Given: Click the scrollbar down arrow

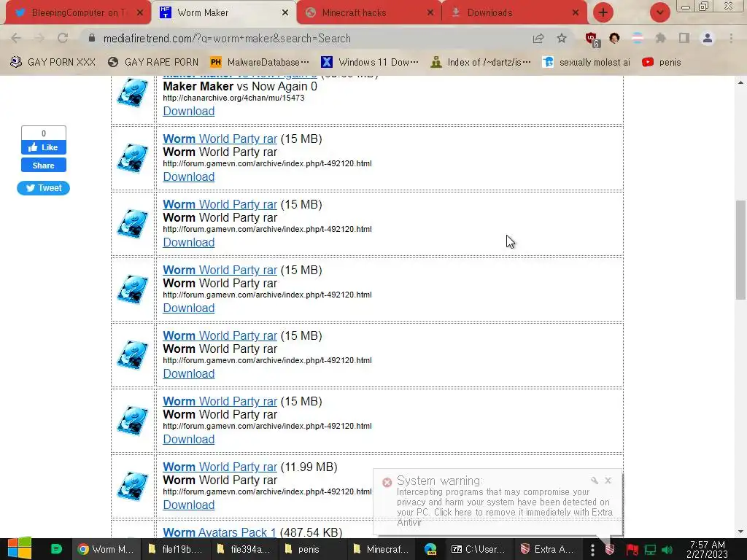Looking at the screenshot, I should tap(740, 532).
